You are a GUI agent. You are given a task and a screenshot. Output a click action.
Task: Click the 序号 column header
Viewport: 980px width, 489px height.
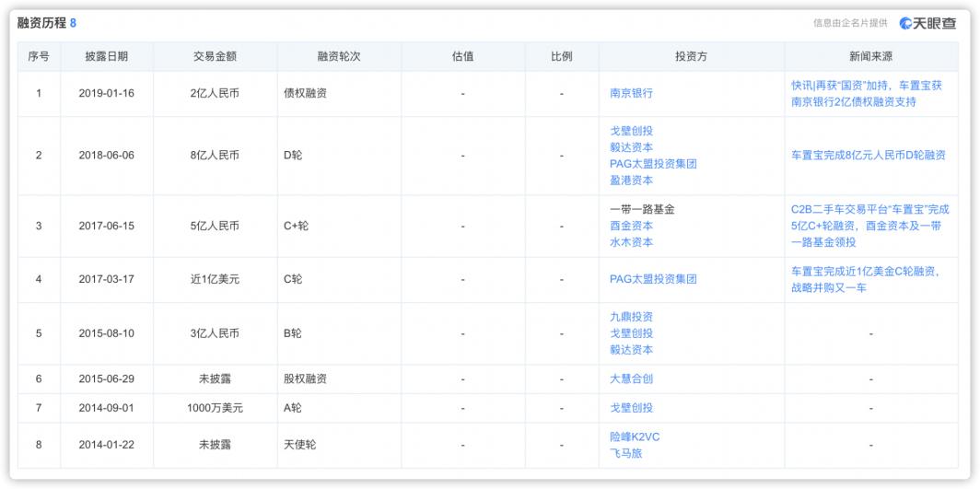click(x=39, y=56)
